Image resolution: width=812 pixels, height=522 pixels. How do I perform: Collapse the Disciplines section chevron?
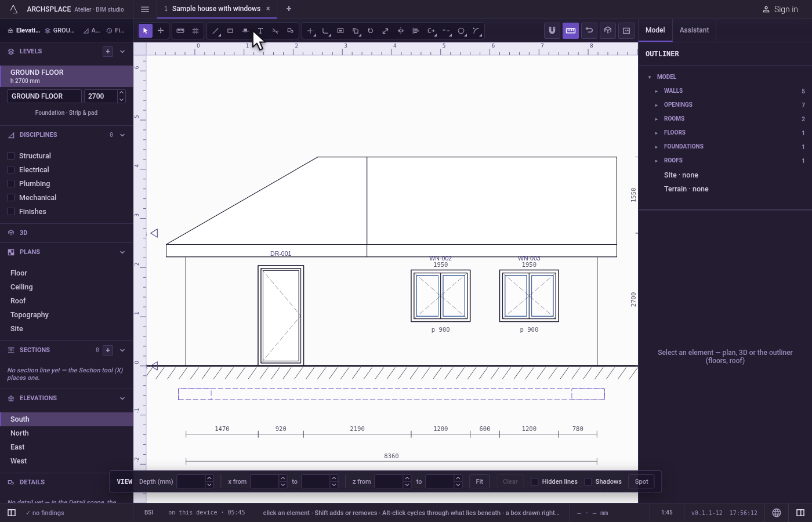pos(122,135)
